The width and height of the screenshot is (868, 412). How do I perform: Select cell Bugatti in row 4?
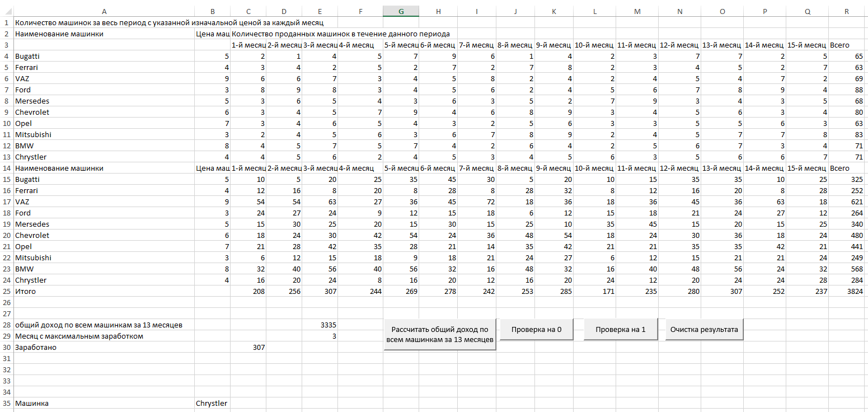pyautogui.click(x=104, y=56)
